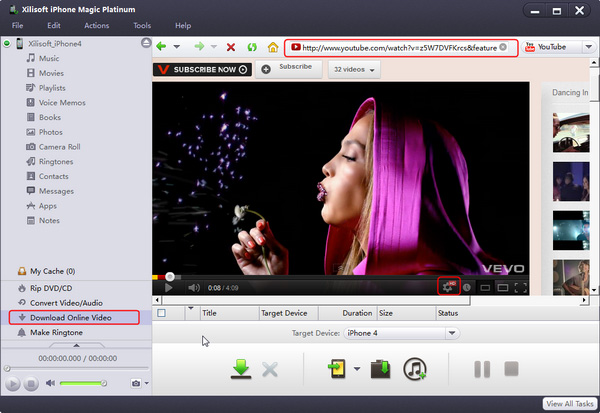Click the video progress bar handle
Viewport: 600px width, 413px height.
(170, 276)
